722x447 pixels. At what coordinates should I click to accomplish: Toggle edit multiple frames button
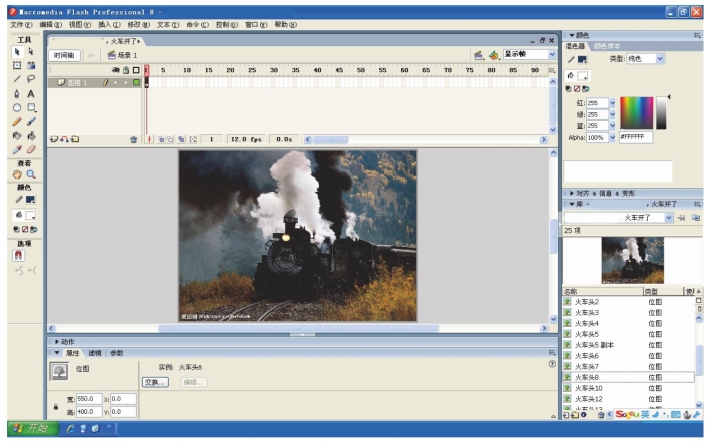pos(181,139)
